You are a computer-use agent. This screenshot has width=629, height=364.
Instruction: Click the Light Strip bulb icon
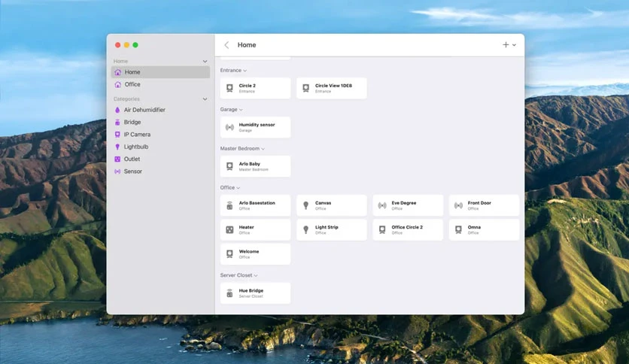click(305, 229)
